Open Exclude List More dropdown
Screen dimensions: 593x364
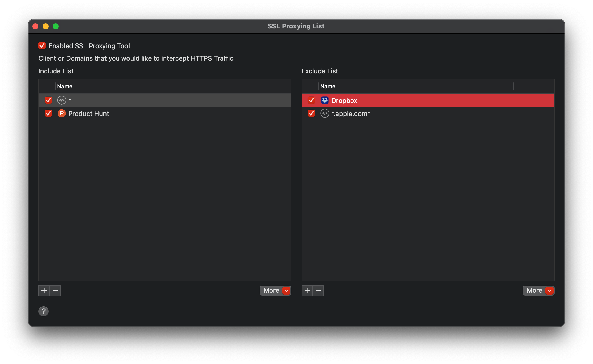pyautogui.click(x=538, y=291)
